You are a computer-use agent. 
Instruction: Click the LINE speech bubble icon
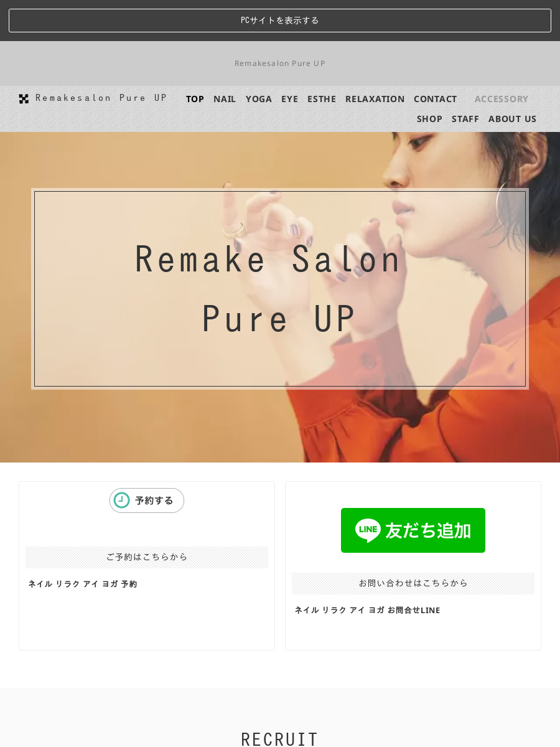click(368, 530)
